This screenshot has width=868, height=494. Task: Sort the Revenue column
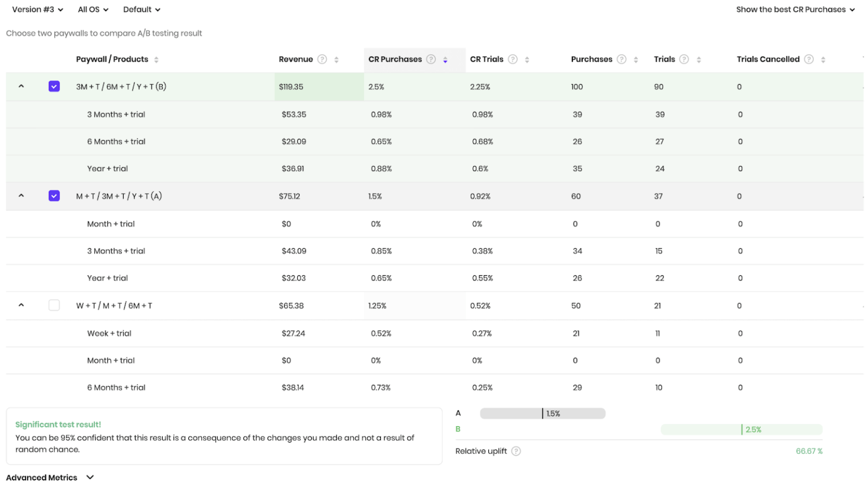[x=336, y=59]
